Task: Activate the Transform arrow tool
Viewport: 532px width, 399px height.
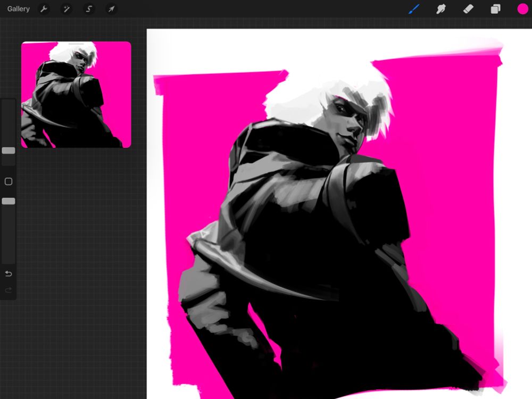Action: pyautogui.click(x=111, y=9)
